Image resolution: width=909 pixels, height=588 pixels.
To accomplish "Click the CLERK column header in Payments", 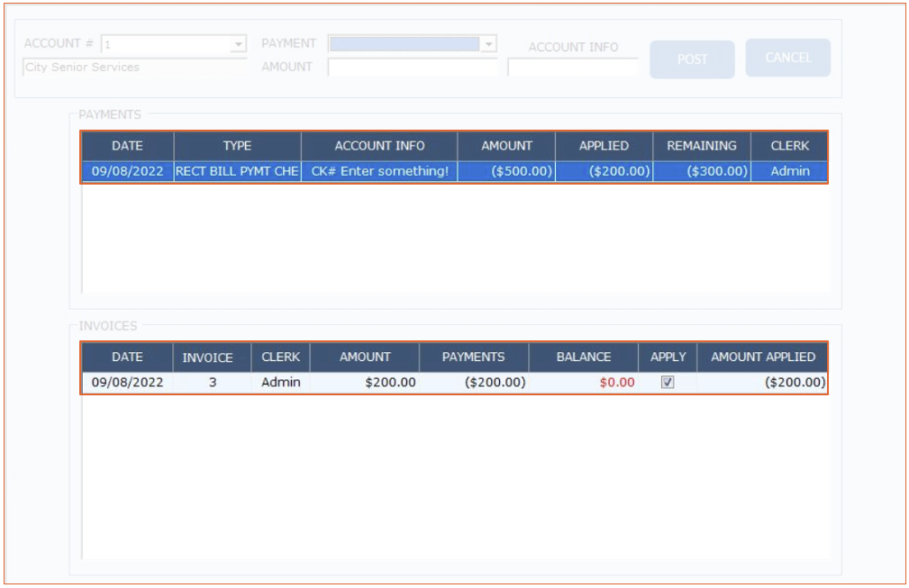I will pos(789,145).
